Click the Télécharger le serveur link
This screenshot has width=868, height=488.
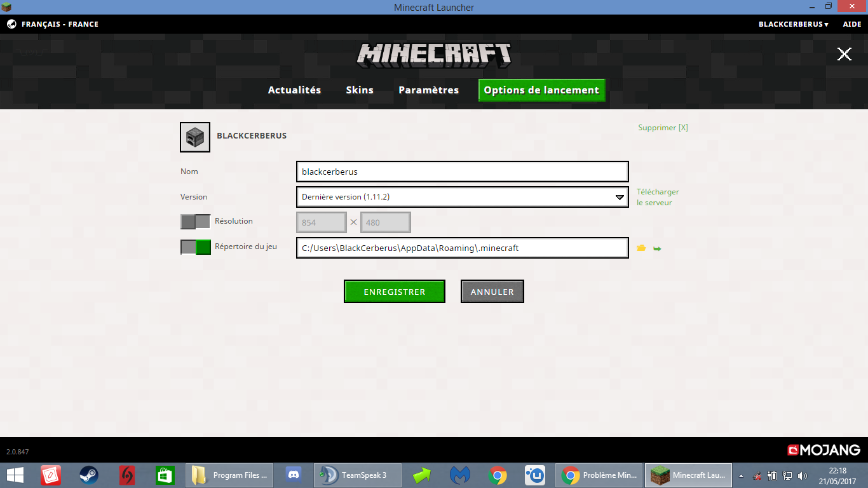point(658,197)
